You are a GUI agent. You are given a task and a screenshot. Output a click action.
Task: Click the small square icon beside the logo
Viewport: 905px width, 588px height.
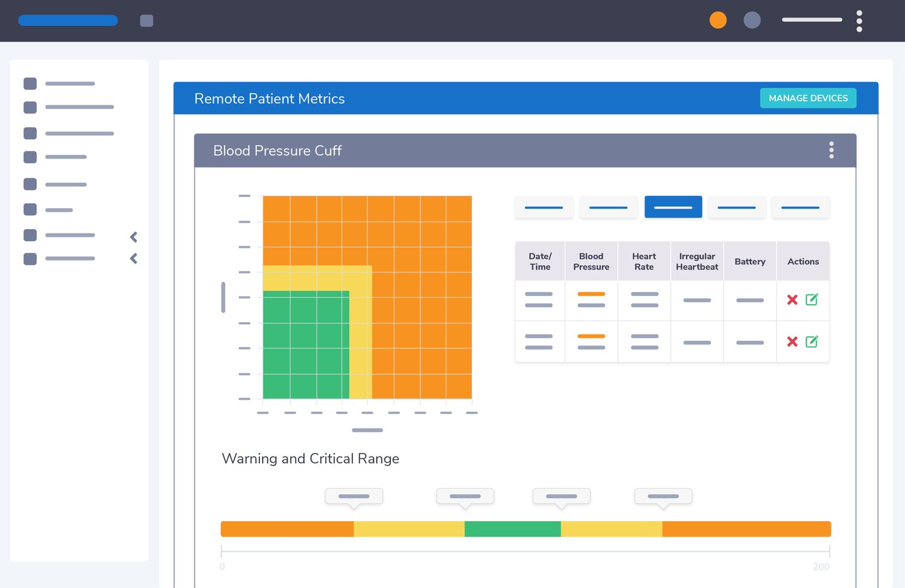tap(147, 21)
